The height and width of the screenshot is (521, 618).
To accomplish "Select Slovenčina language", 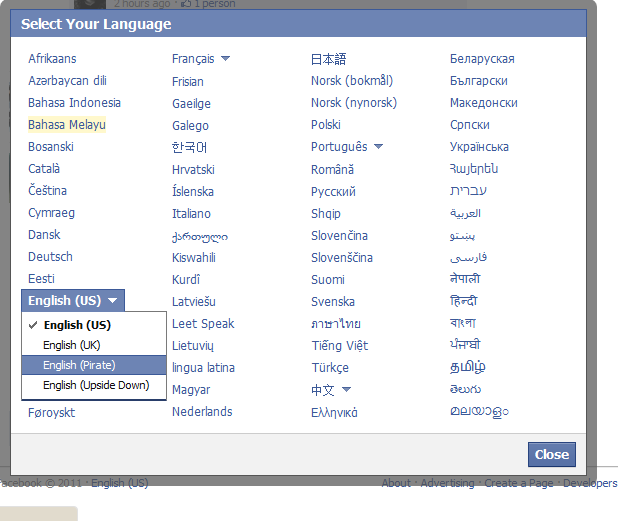I will (339, 236).
